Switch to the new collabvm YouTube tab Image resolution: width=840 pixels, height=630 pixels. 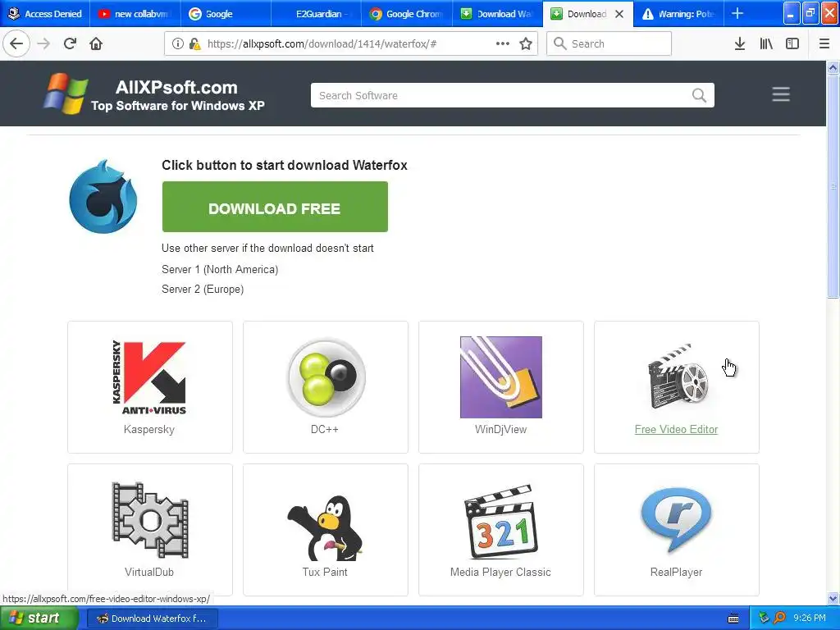(x=135, y=13)
